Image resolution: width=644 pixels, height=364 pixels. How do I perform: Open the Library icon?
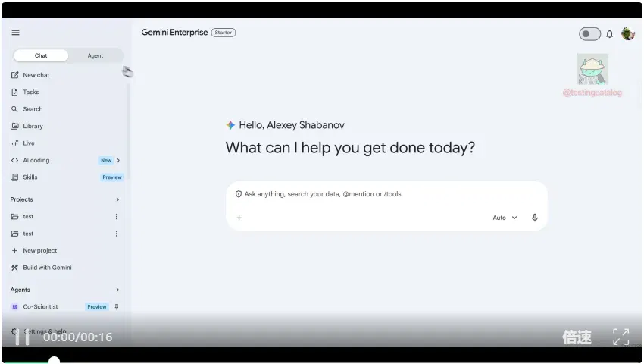pyautogui.click(x=15, y=127)
